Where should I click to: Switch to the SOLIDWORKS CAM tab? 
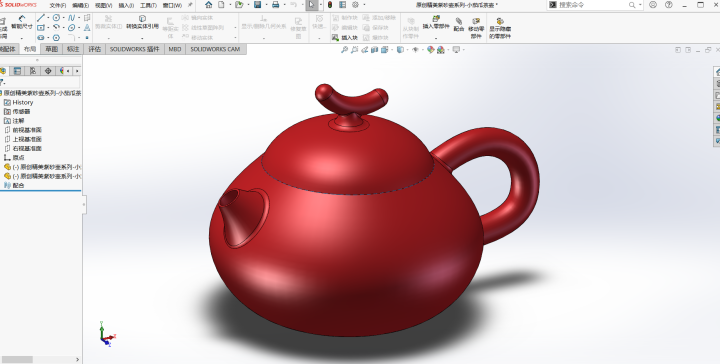point(215,49)
